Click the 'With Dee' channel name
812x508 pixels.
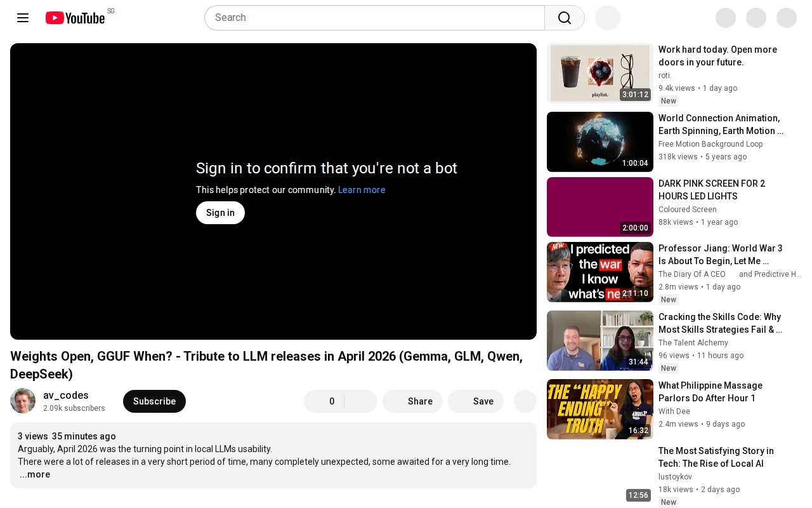[675, 411]
